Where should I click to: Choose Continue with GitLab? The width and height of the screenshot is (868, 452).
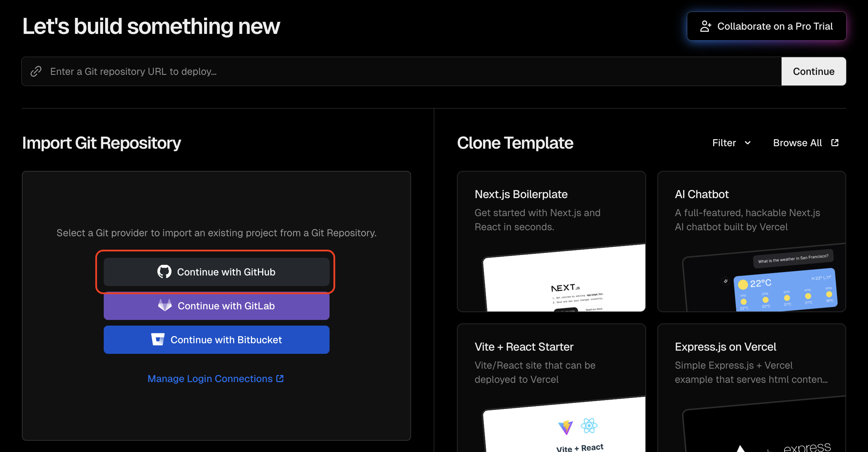[216, 306]
